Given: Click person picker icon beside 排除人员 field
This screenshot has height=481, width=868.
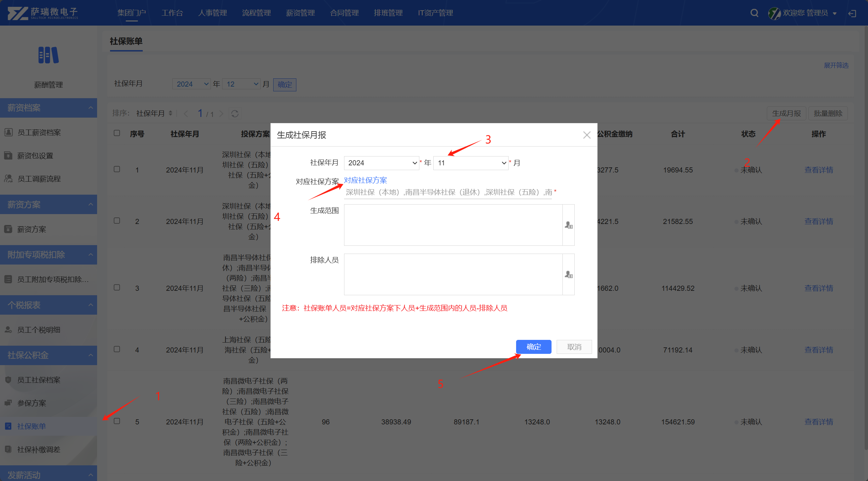Looking at the screenshot, I should (x=569, y=274).
